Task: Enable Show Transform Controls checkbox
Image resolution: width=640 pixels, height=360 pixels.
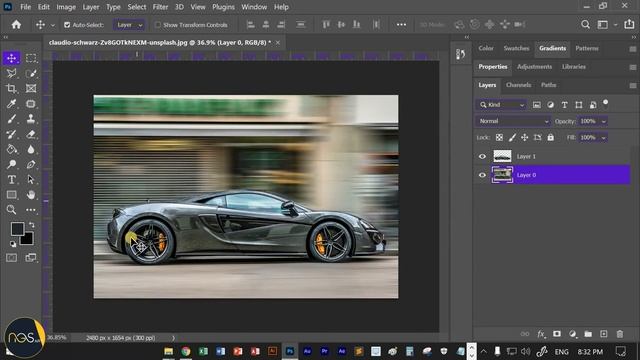Action: 158,25
